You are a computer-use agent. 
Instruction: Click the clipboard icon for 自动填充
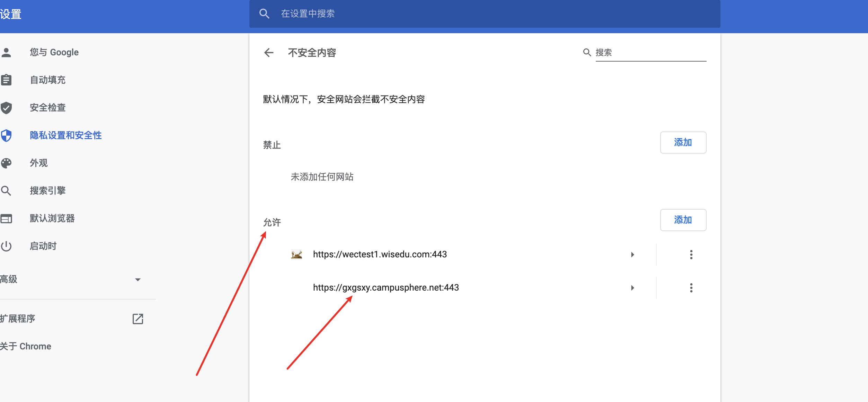[x=7, y=80]
